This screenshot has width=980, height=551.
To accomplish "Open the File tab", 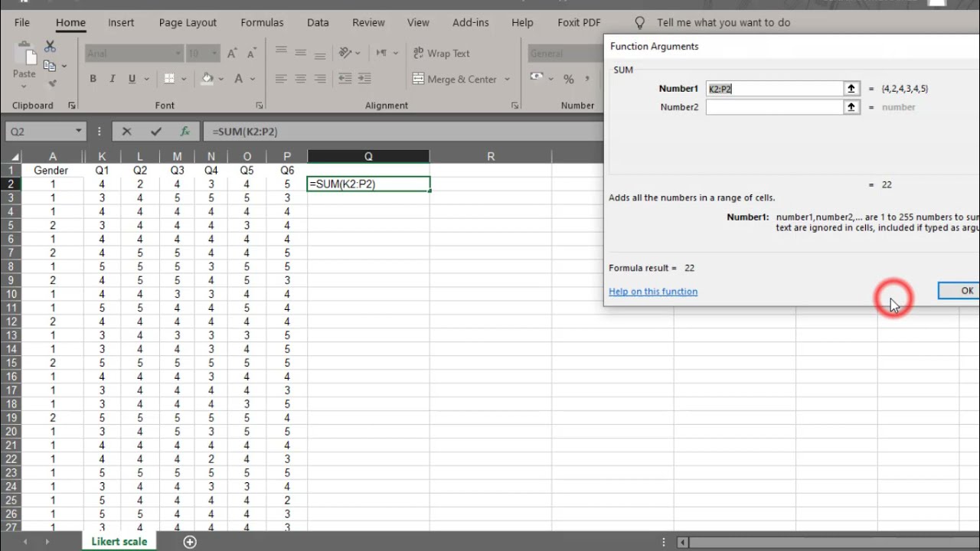I will (21, 22).
